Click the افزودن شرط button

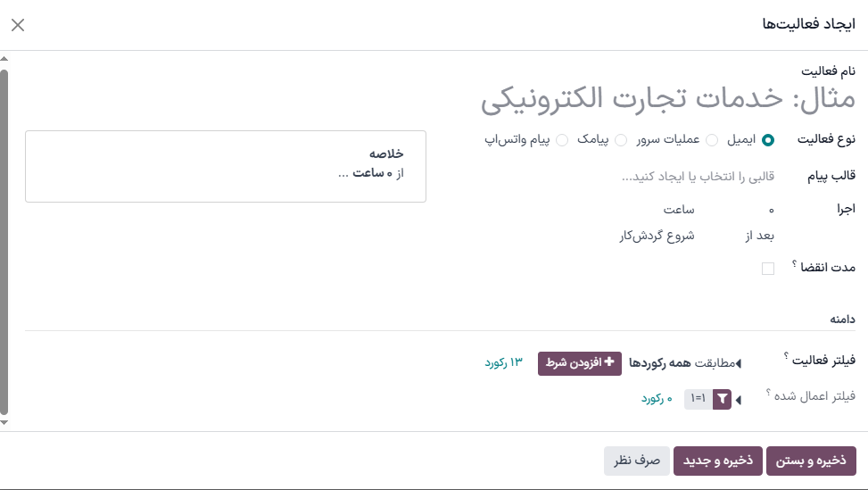[580, 363]
